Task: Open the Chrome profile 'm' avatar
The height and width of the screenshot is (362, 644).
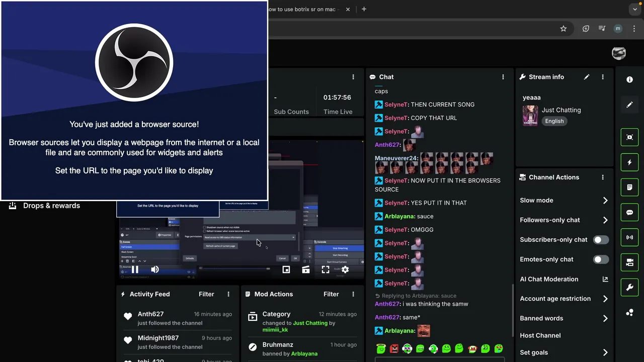Action: [618, 29]
